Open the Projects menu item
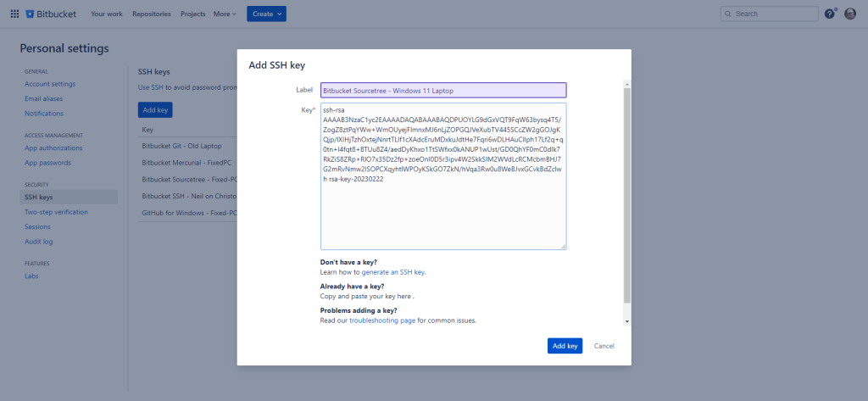Image resolution: width=868 pixels, height=401 pixels. pos(193,14)
